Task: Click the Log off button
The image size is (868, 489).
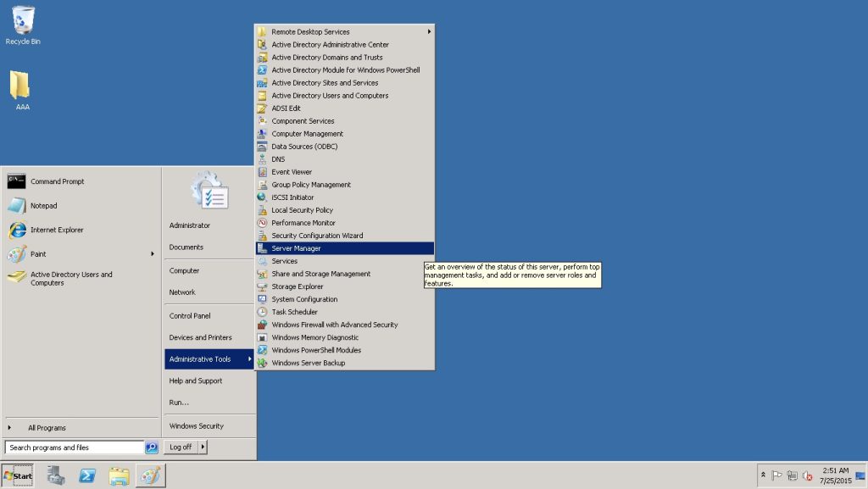Action: point(181,447)
